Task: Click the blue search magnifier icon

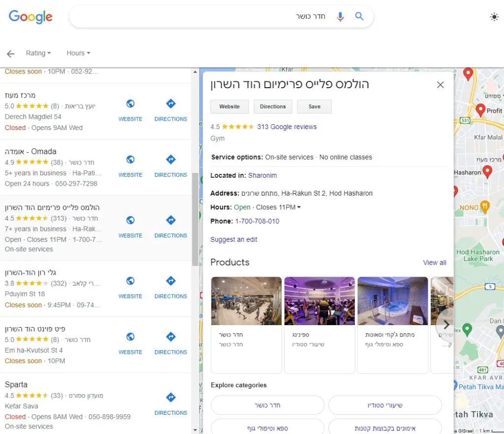Action: 359,16
